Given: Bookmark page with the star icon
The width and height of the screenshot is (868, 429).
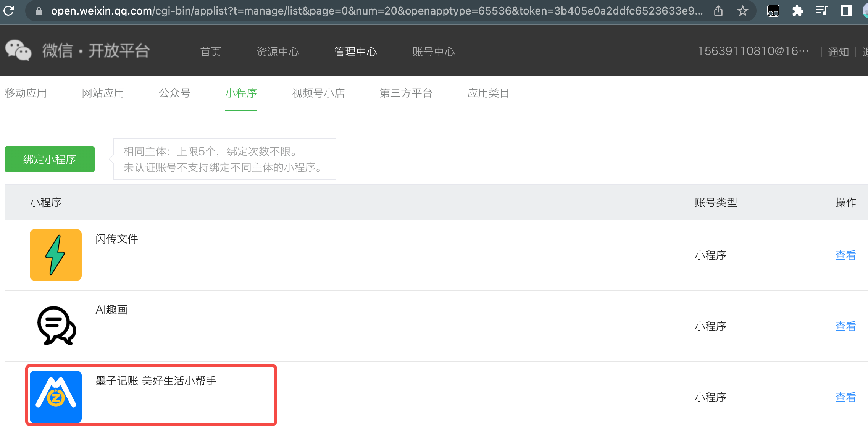Looking at the screenshot, I should [742, 11].
